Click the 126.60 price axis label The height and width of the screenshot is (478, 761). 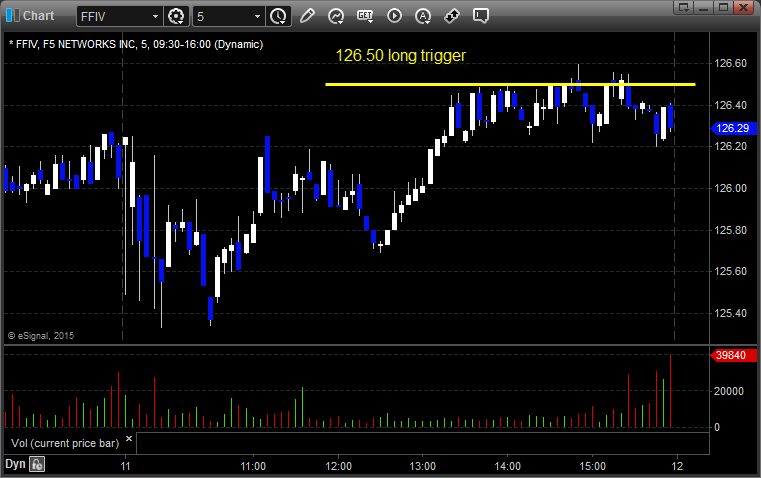point(730,64)
